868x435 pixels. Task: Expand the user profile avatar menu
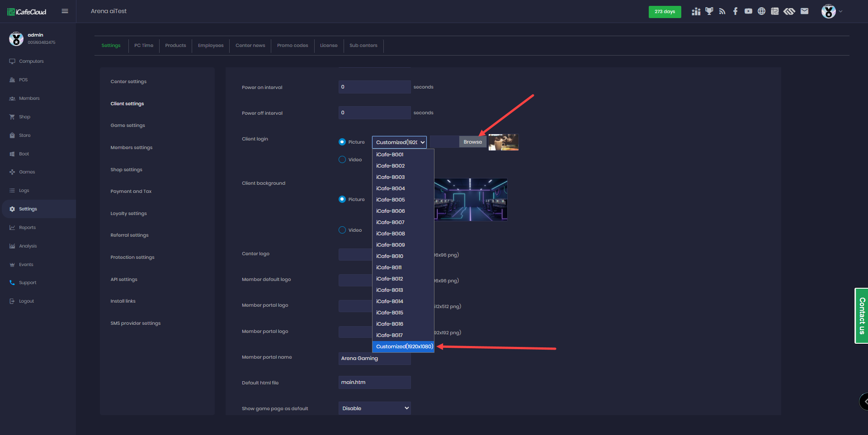[831, 11]
